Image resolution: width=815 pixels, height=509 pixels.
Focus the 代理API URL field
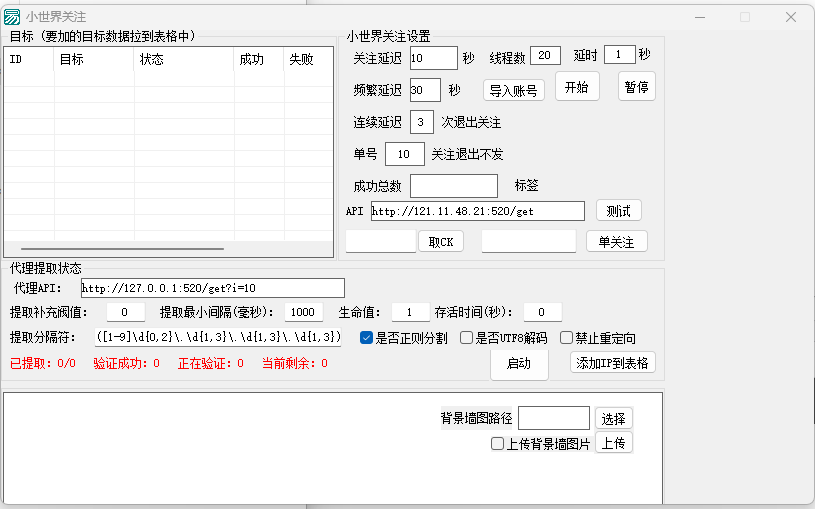click(x=212, y=288)
